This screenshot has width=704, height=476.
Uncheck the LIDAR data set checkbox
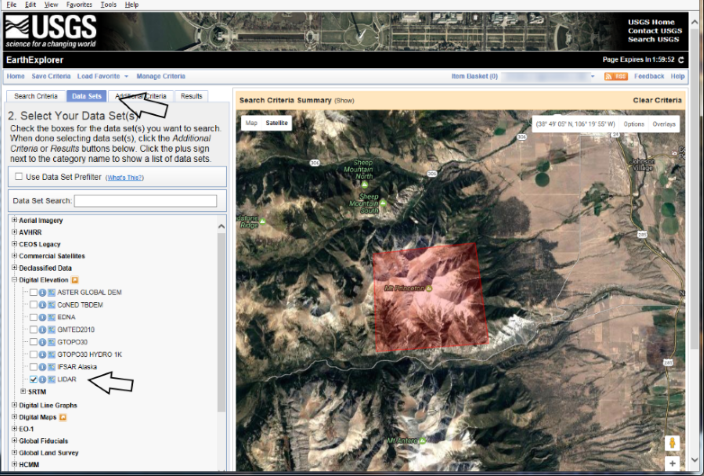click(34, 380)
